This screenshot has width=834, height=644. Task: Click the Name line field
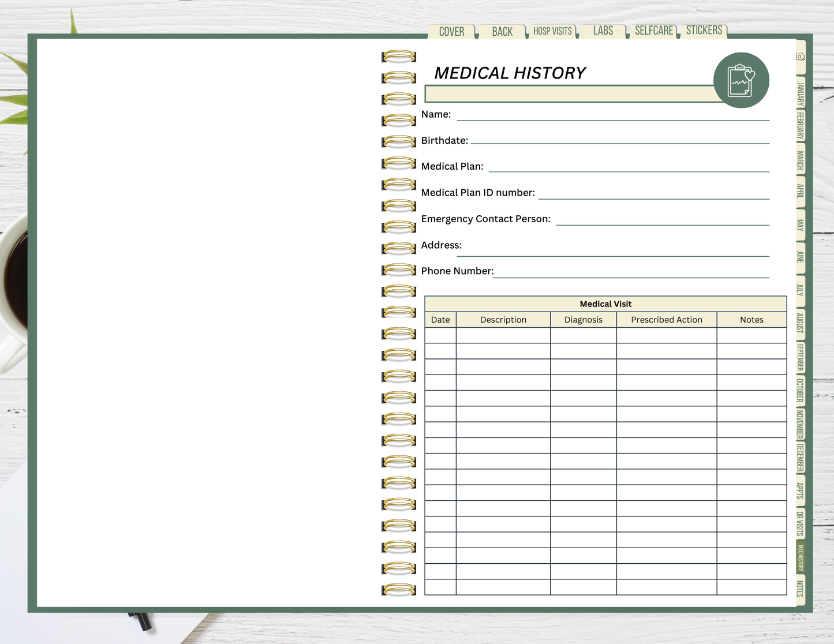[x=612, y=114]
